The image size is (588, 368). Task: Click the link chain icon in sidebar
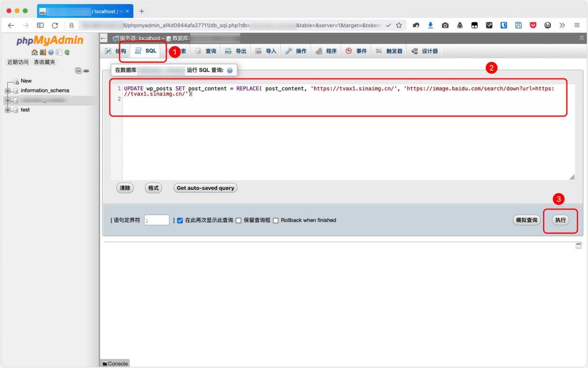86,71
